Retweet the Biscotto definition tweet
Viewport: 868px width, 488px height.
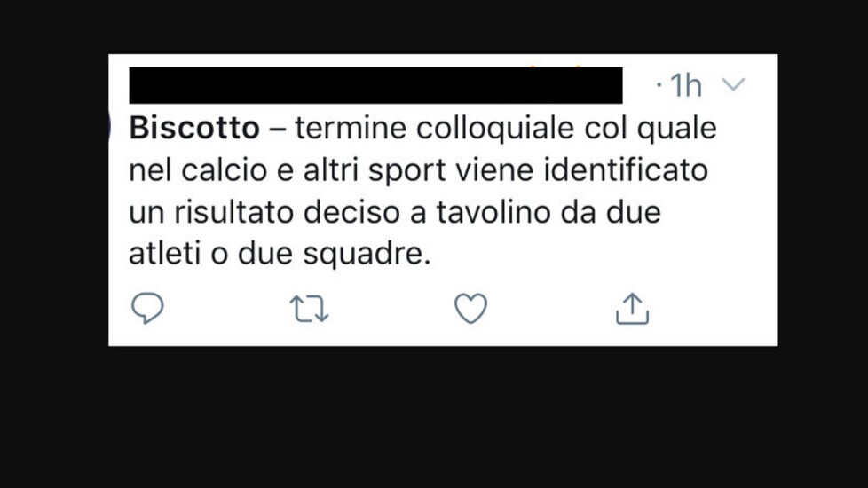(309, 309)
